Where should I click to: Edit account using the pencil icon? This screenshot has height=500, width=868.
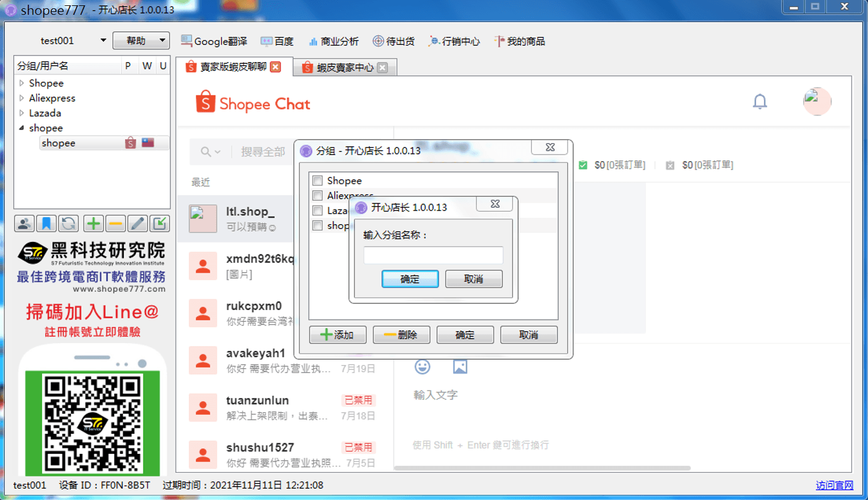click(137, 224)
